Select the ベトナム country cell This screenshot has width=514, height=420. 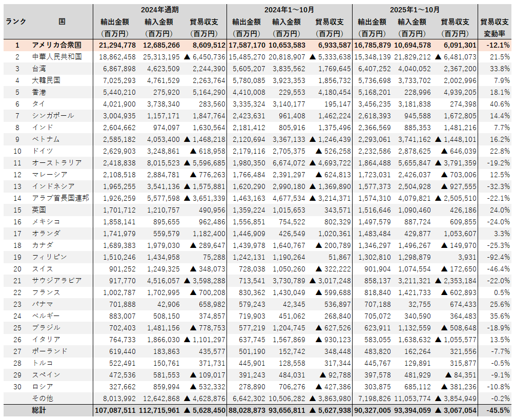tap(46, 139)
